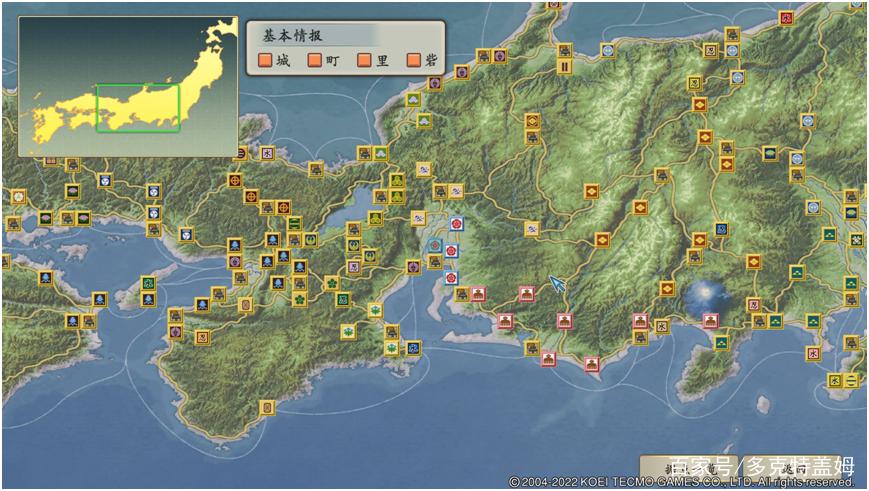Image resolution: width=869 pixels, height=491 pixels.
Task: Select the 砦 legend label
Action: (431, 60)
